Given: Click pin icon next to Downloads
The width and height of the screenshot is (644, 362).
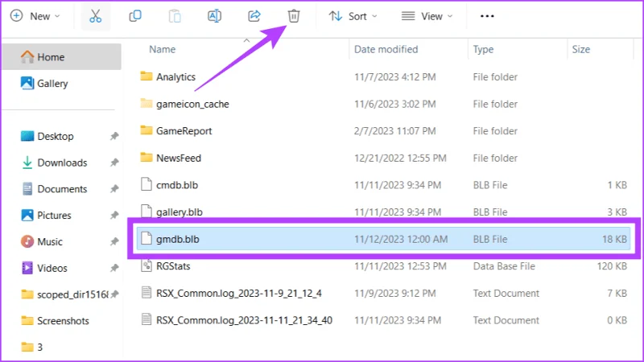Looking at the screenshot, I should 114,162.
